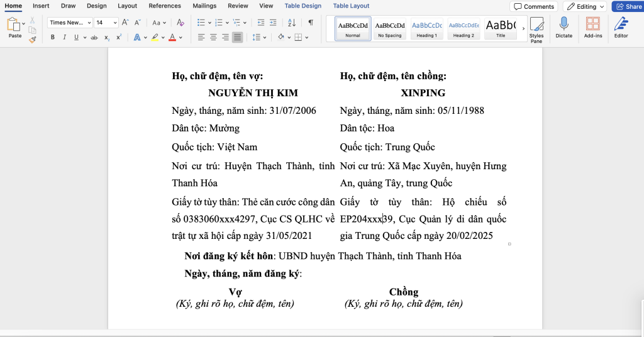The width and height of the screenshot is (644, 337).
Task: Toggle justified text alignment
Action: (x=237, y=38)
